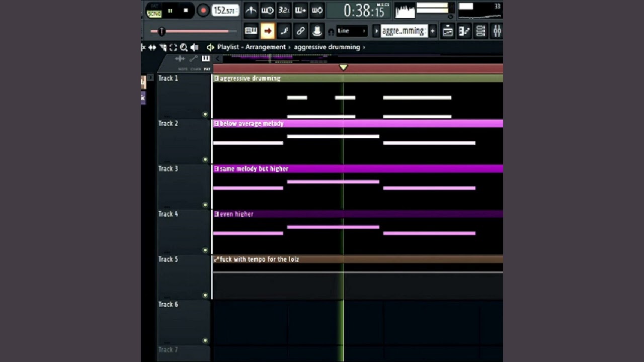
Task: Add a new pattern with plus button
Action: click(x=433, y=31)
